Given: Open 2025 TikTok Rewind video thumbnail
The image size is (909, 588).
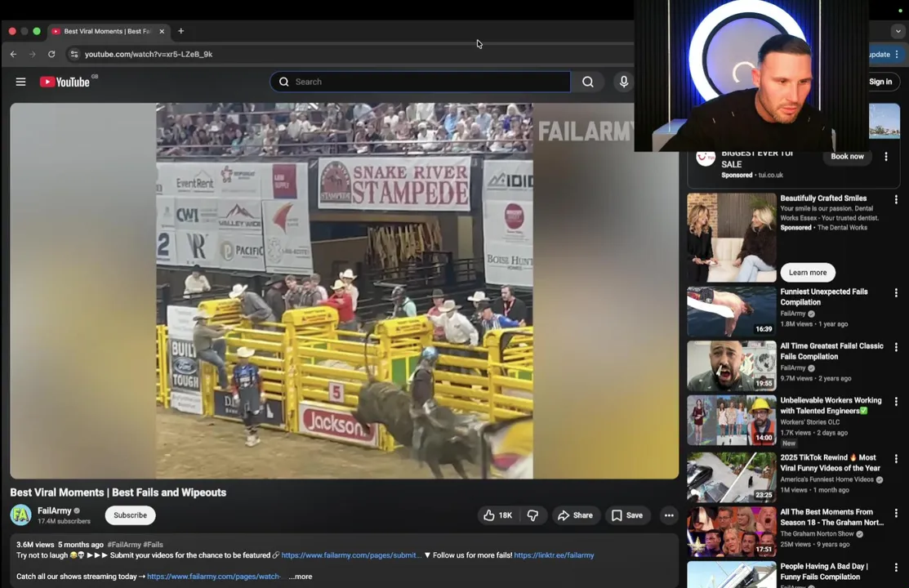Looking at the screenshot, I should pyautogui.click(x=732, y=477).
